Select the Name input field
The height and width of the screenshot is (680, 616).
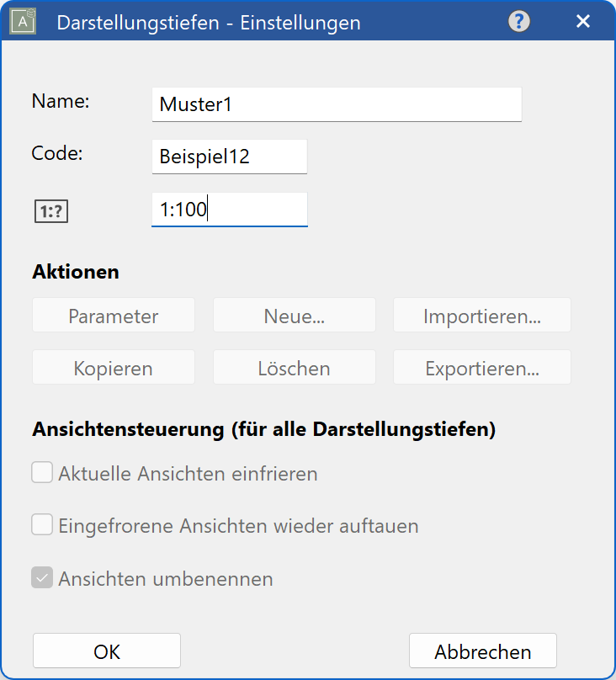336,104
